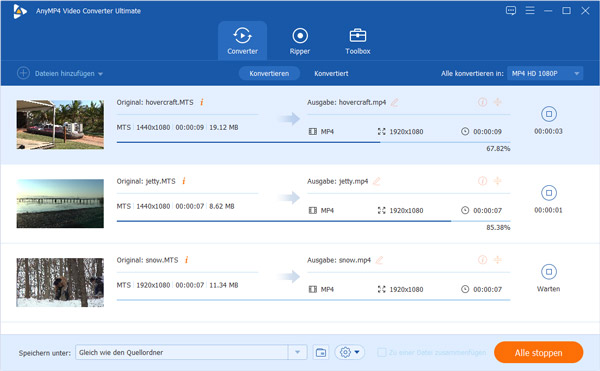Click Original: jetty.MTS label
Image resolution: width=600 pixels, height=371 pixels.
pos(146,181)
